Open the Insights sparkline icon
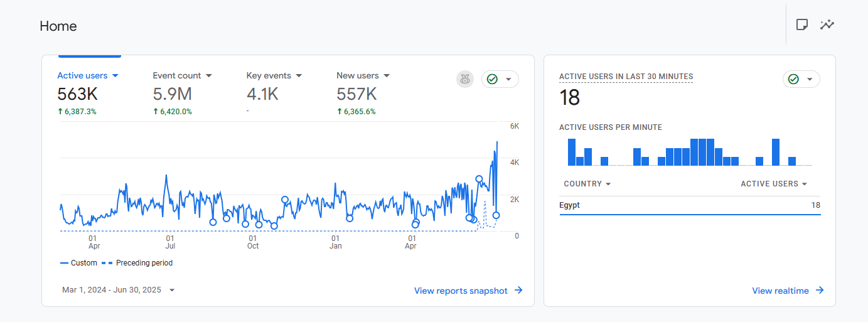Screen dimensions: 868x322 [827, 24]
